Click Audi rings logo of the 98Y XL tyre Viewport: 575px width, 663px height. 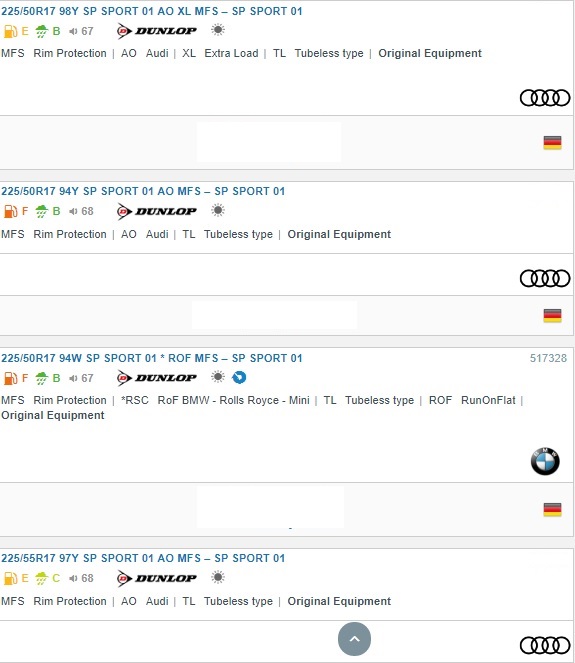545,98
